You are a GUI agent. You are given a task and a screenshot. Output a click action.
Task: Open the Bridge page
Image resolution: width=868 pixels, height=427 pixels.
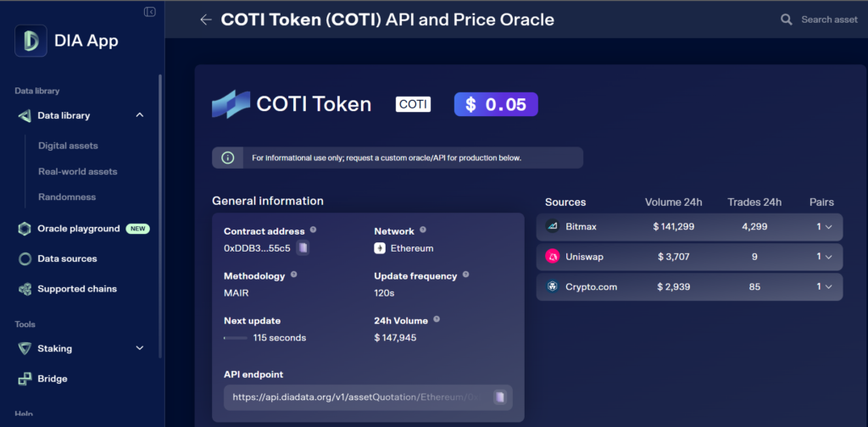53,379
